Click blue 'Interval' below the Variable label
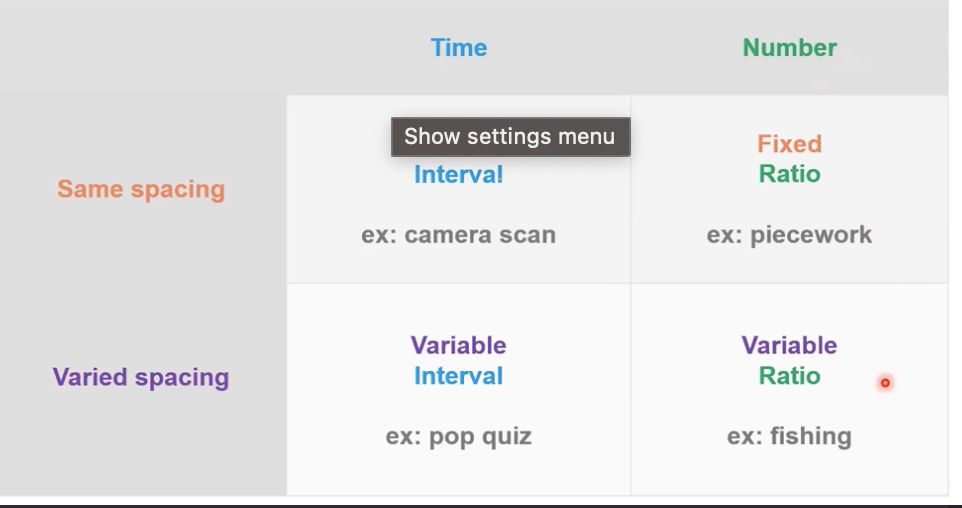962x508 pixels. click(x=458, y=376)
